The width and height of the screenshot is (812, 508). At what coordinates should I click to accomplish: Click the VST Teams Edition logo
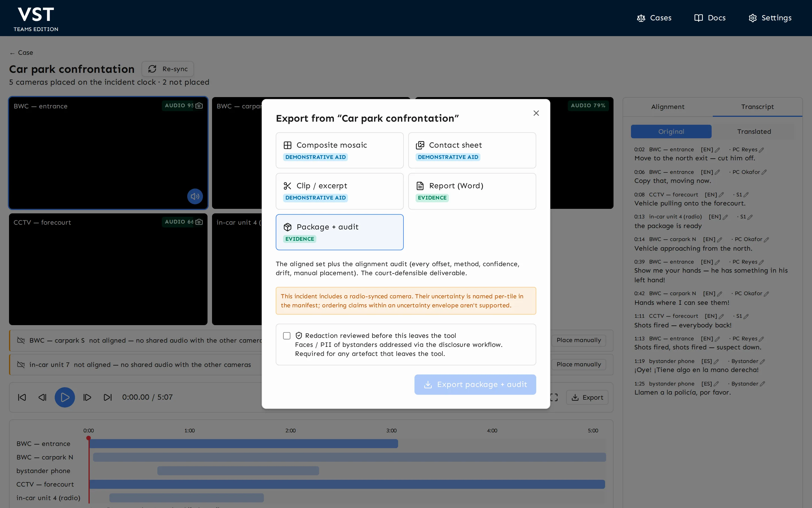coord(36,19)
